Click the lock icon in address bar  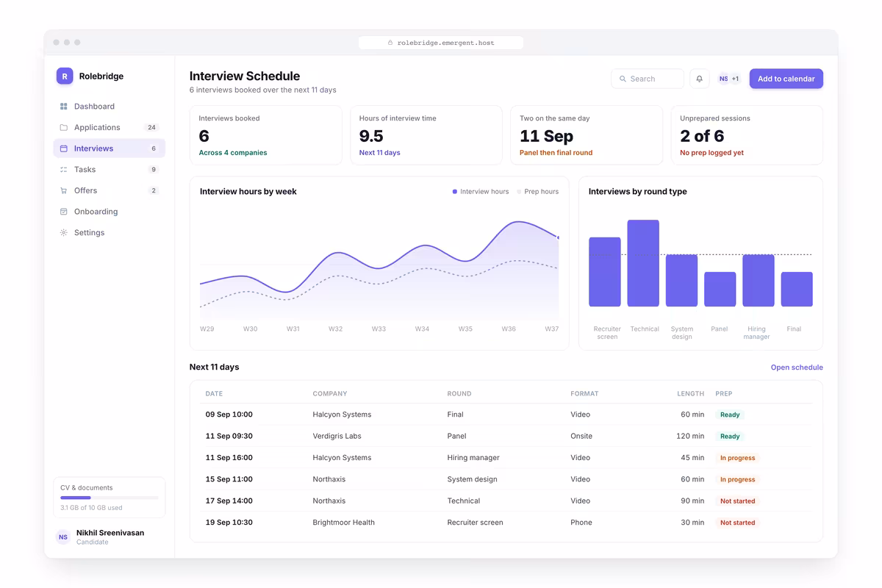tap(390, 43)
